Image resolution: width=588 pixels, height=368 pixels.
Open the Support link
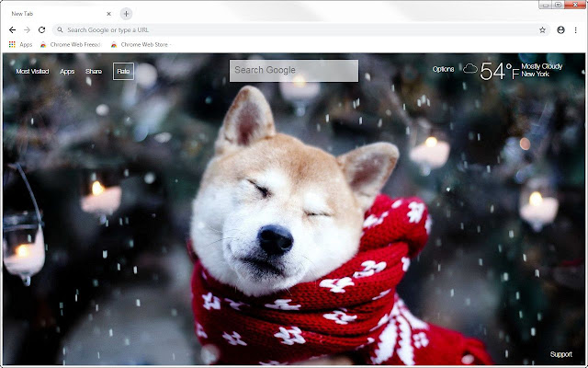pyautogui.click(x=561, y=354)
